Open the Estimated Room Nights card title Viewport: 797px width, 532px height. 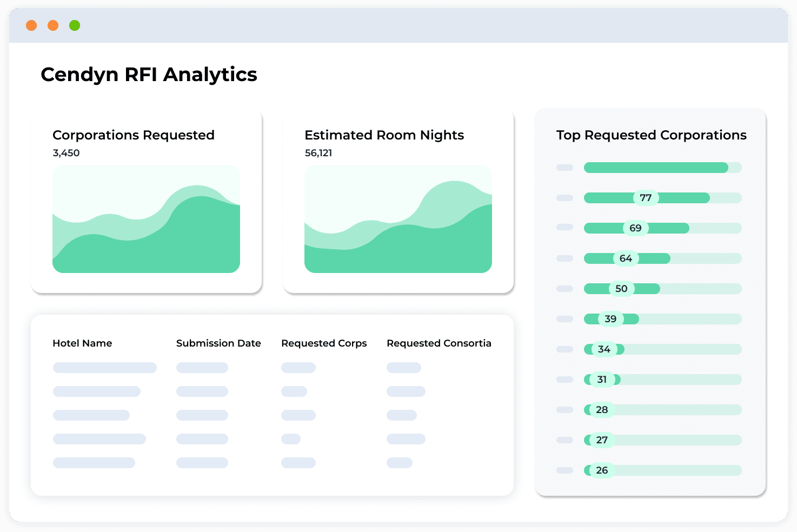coord(384,135)
